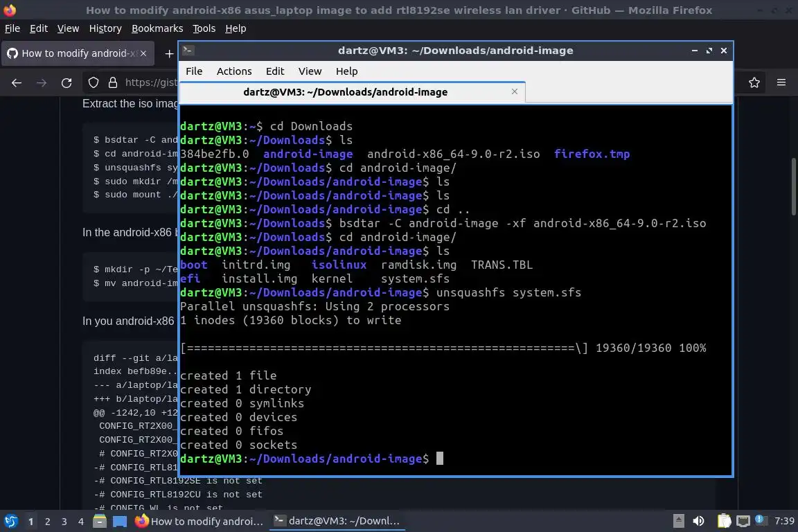Click 'isolinux' directory name in terminal
The height and width of the screenshot is (532, 798).
pyautogui.click(x=339, y=265)
